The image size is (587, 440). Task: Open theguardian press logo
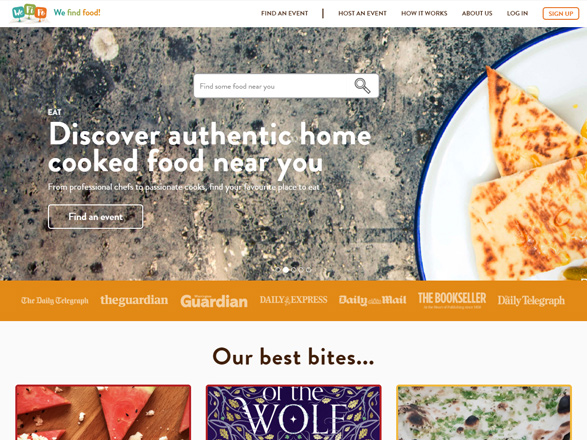134,300
